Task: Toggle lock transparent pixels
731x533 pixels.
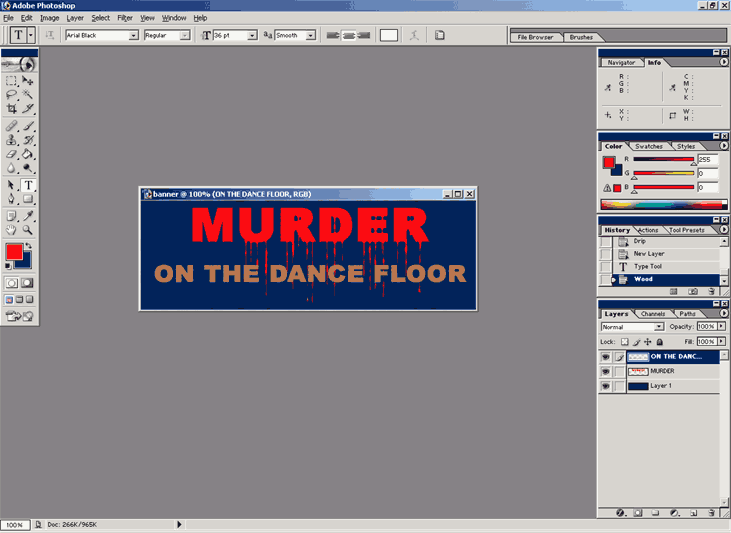Action: pos(625,342)
